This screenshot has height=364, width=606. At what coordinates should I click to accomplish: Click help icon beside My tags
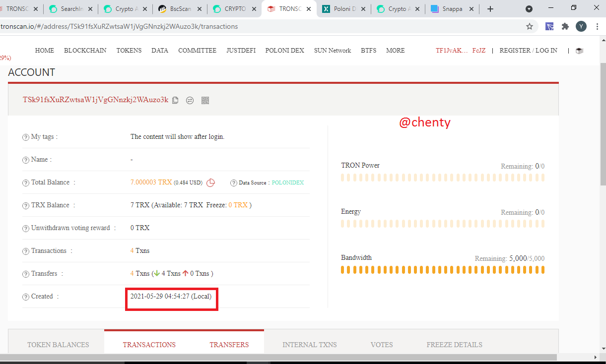26,137
